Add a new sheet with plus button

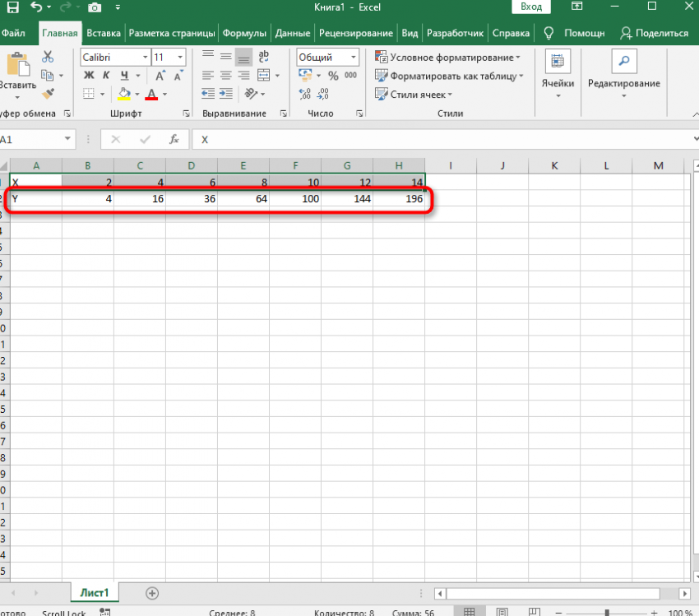151,592
